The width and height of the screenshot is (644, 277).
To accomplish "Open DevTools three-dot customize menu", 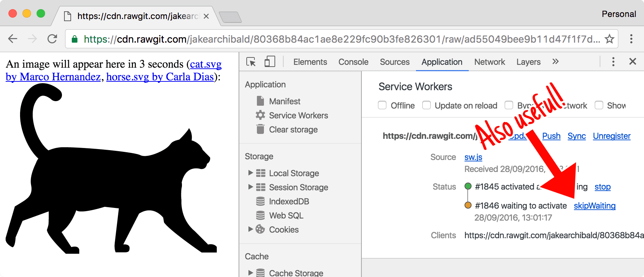I will (x=613, y=62).
